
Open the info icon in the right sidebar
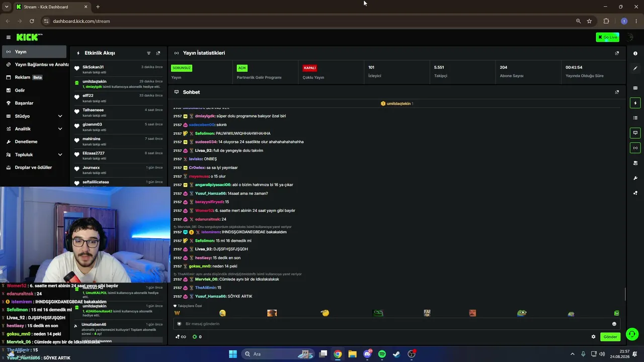point(635,53)
